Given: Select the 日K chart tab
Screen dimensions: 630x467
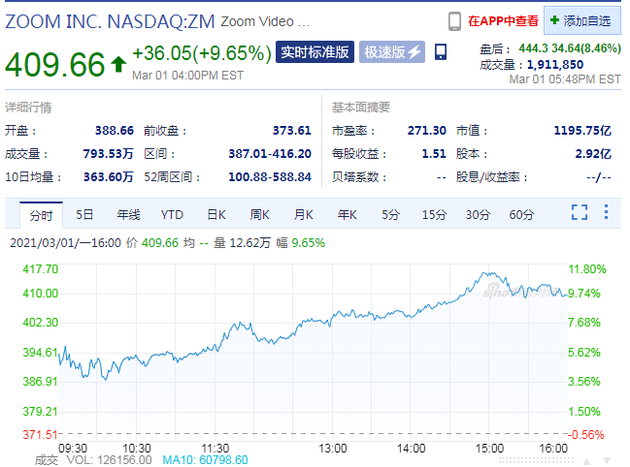Looking at the screenshot, I should [217, 215].
